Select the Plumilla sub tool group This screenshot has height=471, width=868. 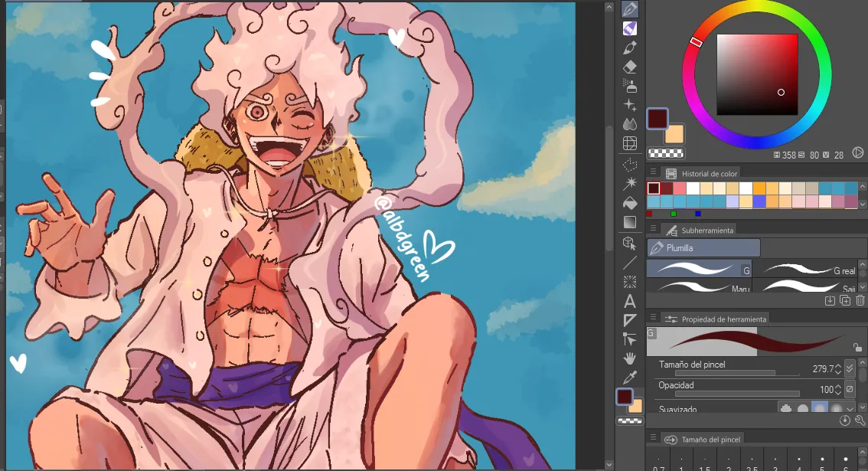(x=703, y=247)
